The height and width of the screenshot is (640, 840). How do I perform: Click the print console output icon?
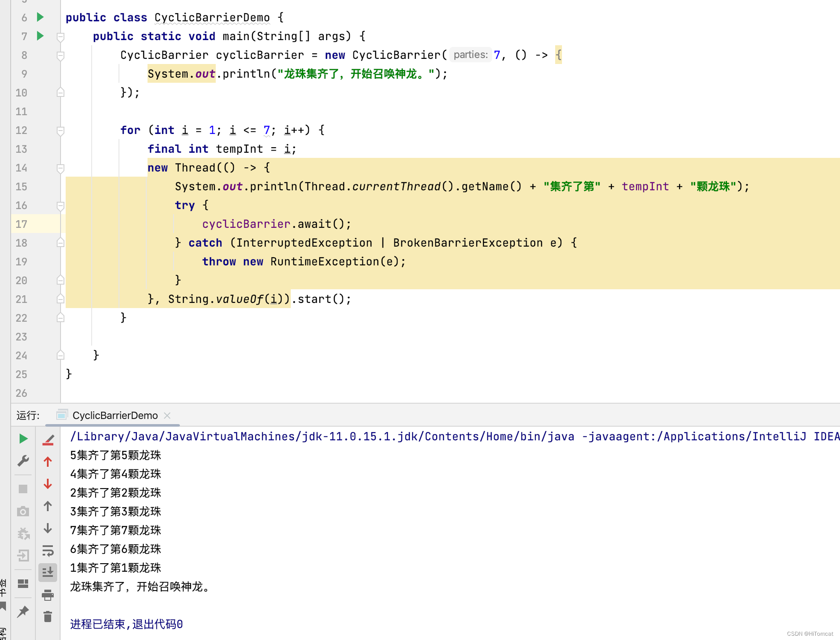point(48,595)
